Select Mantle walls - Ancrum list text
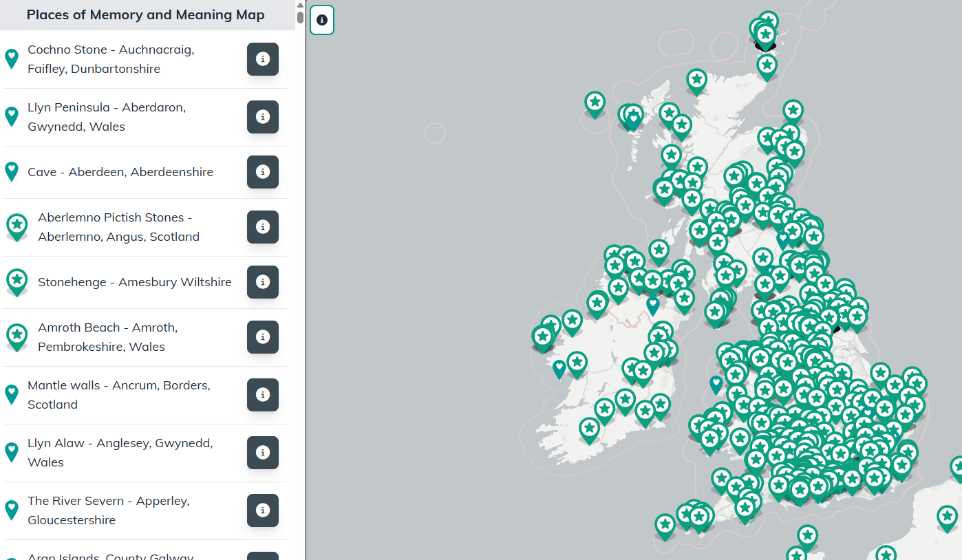 118,395
